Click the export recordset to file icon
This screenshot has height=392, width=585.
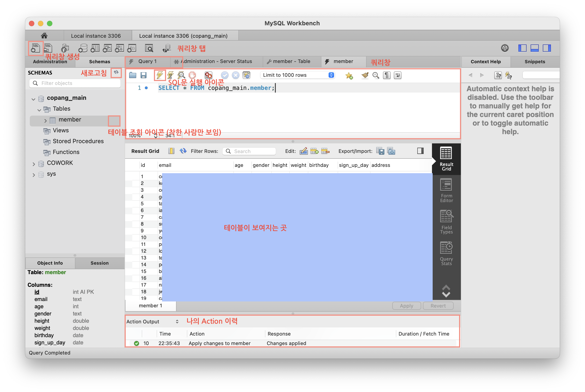click(380, 151)
